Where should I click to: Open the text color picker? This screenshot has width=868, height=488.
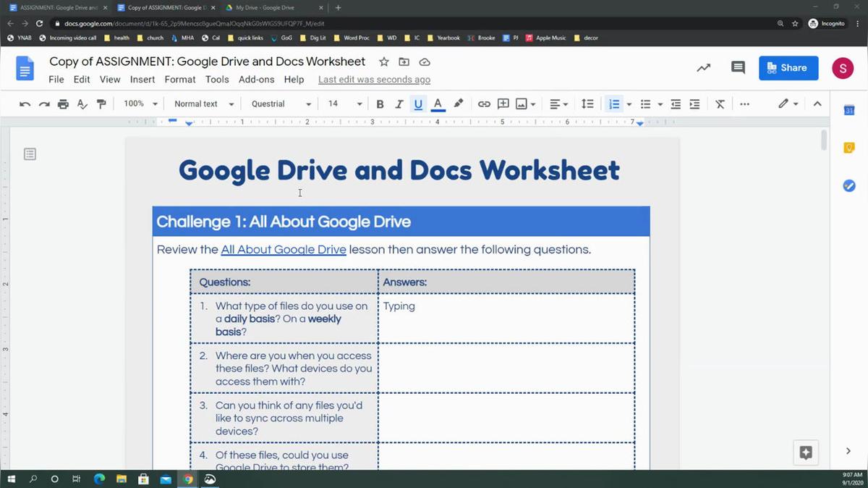(x=438, y=104)
